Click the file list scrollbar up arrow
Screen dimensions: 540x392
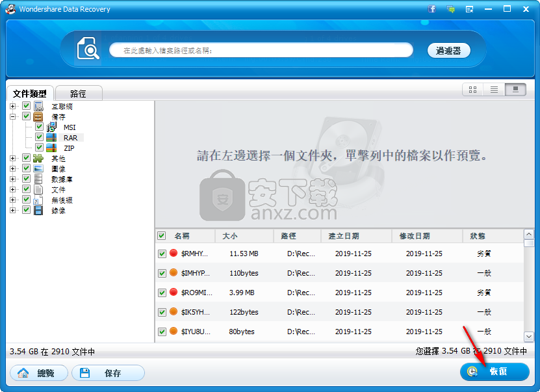pyautogui.click(x=529, y=234)
